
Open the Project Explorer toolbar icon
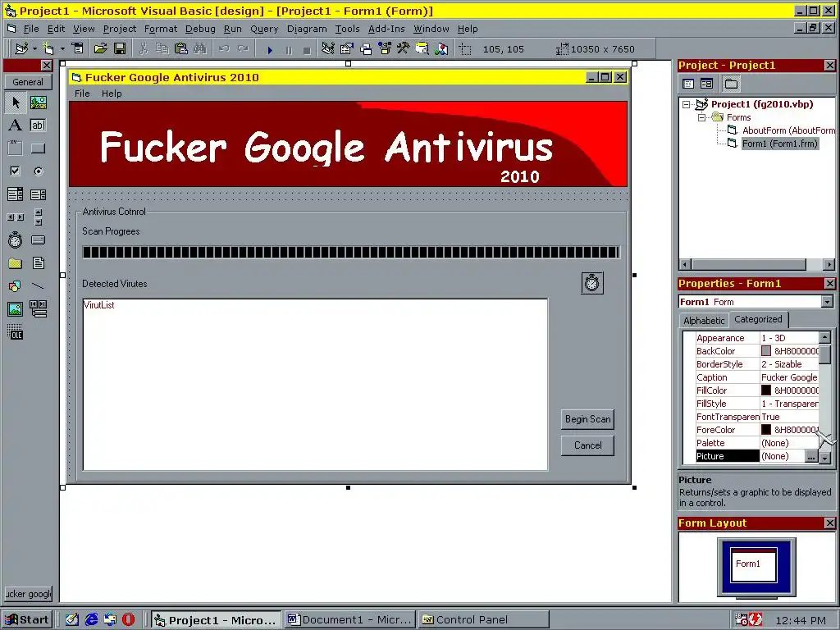pyautogui.click(x=328, y=48)
